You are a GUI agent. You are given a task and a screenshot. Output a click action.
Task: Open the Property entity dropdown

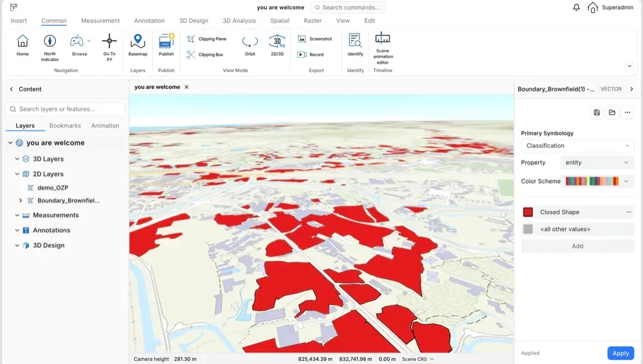(x=597, y=163)
